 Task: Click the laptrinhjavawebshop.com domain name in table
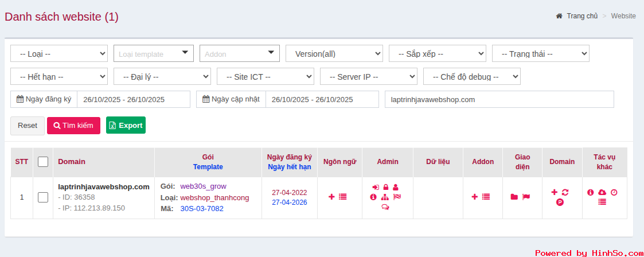tap(104, 187)
